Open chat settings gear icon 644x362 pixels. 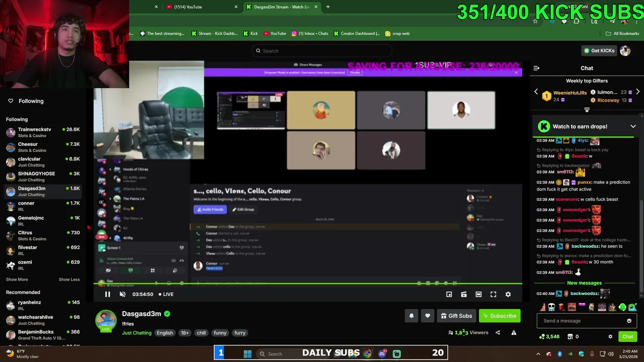[x=610, y=336]
